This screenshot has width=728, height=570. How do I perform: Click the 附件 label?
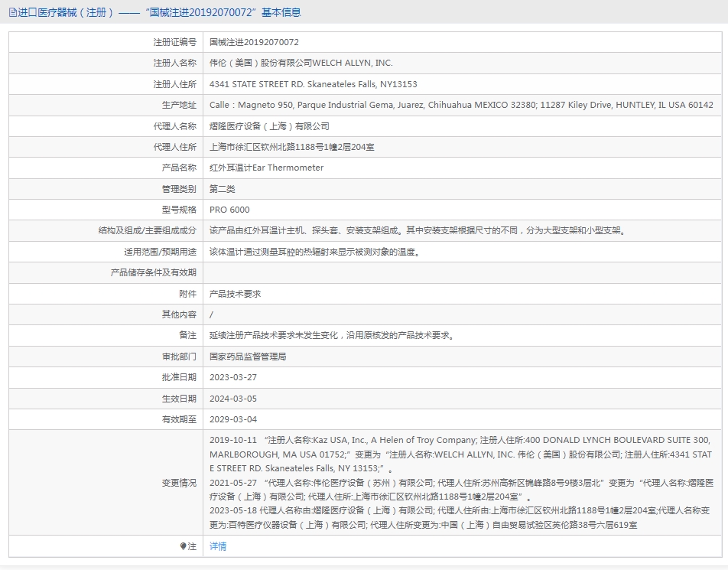click(187, 294)
